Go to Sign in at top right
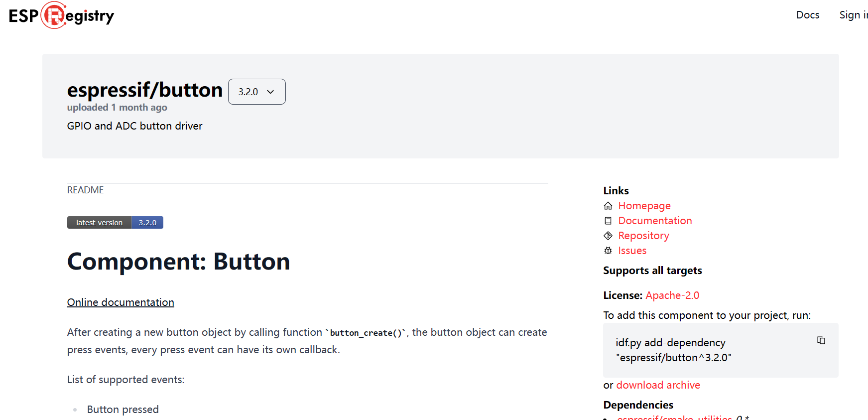The image size is (868, 420). click(x=853, y=15)
